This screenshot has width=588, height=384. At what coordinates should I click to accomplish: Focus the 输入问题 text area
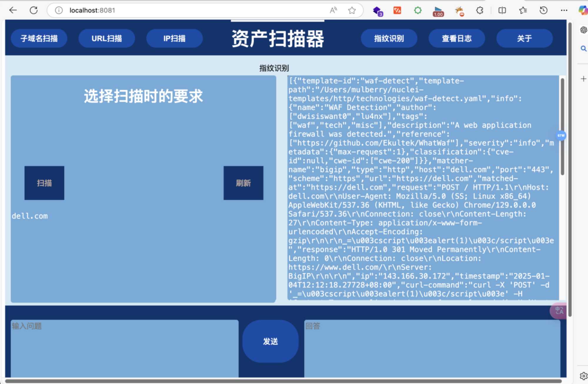pos(125,348)
